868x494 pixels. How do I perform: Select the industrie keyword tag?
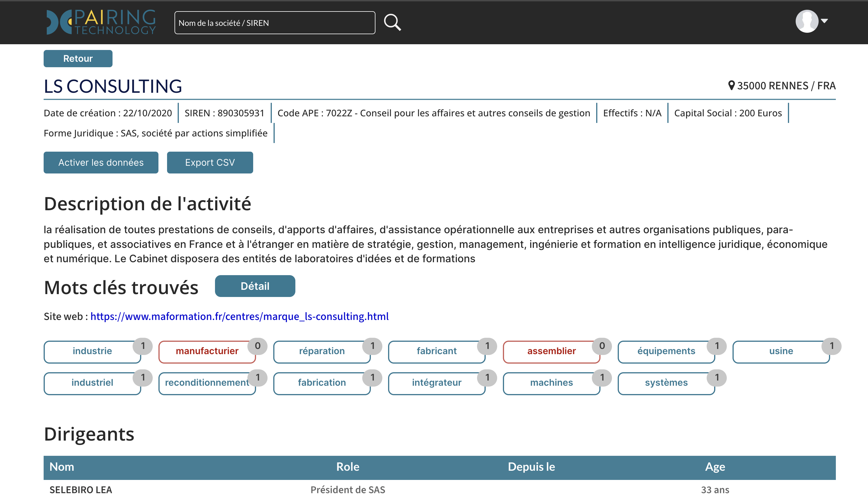click(x=92, y=352)
